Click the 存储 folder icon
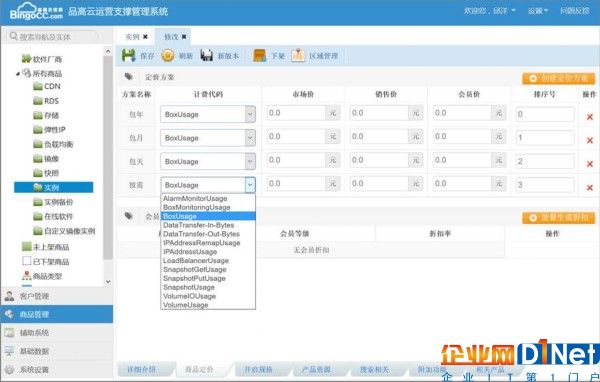 pyautogui.click(x=38, y=115)
